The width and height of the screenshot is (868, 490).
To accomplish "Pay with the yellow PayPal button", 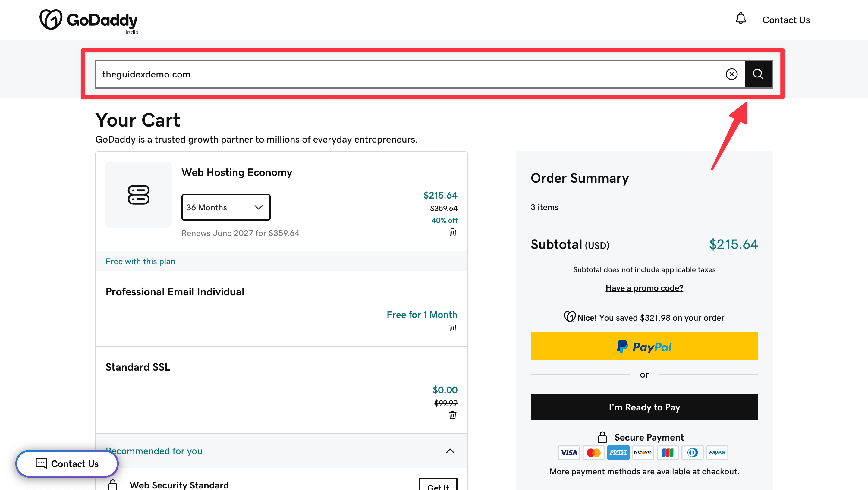I will pos(644,346).
